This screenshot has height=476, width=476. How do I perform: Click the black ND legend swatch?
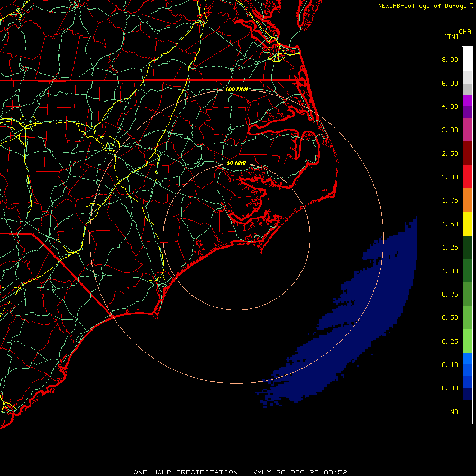[x=467, y=411]
